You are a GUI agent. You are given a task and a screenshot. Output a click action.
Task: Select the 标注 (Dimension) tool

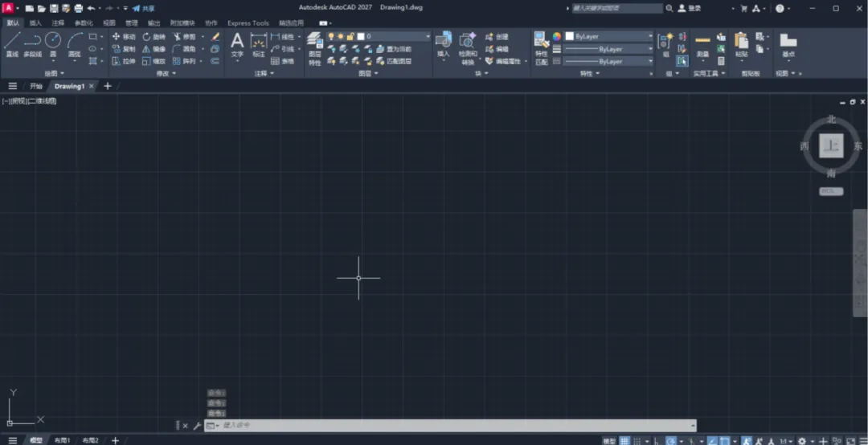coord(259,44)
